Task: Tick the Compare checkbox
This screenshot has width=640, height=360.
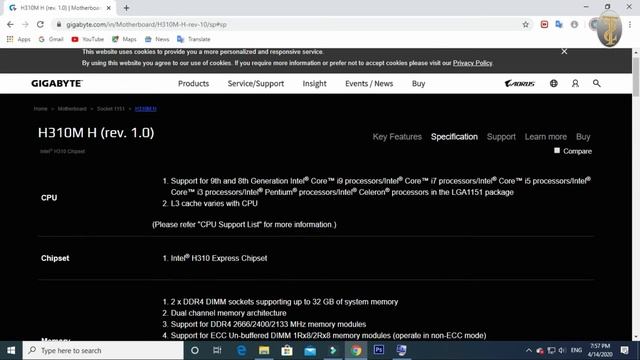Action: coord(557,151)
